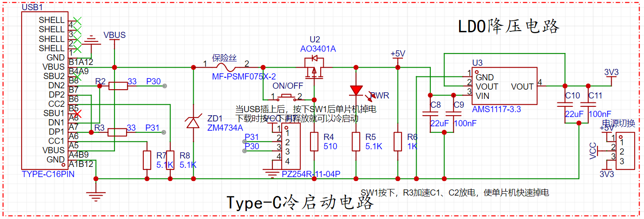Select the PZ254R-11-04P header connector
644x219 pixels.
[x=286, y=147]
